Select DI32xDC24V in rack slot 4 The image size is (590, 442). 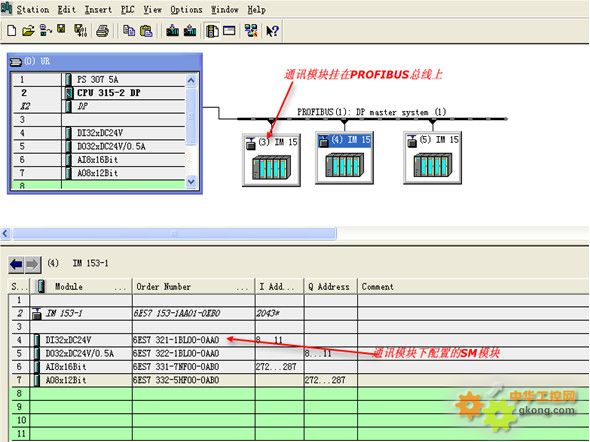coord(99,133)
